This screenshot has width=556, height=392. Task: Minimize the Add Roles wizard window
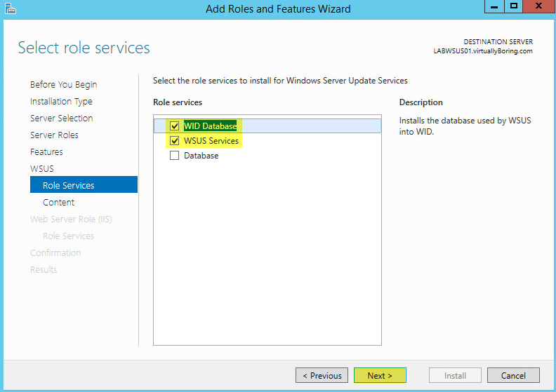pos(494,6)
